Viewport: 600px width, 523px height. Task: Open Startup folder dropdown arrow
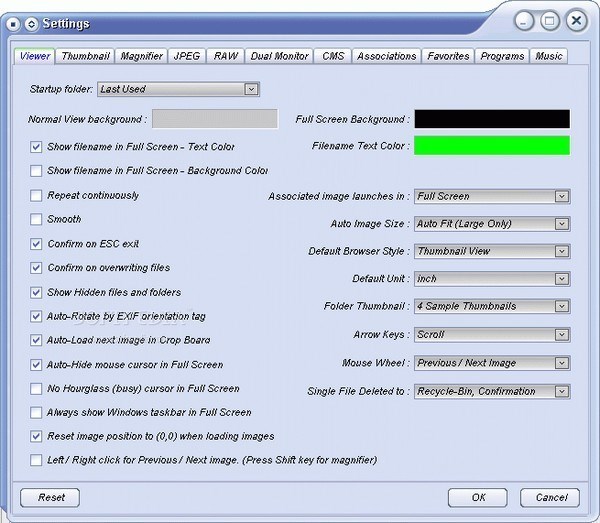pos(251,89)
